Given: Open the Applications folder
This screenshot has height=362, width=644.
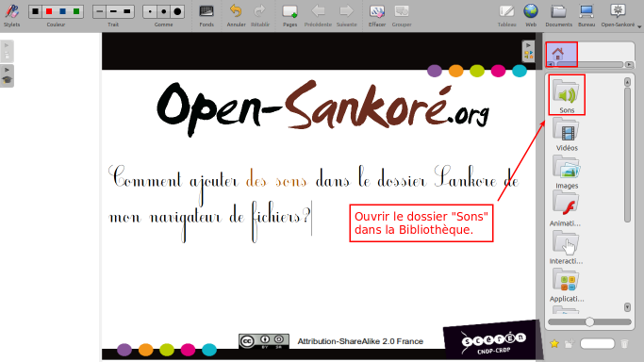Looking at the screenshot, I should [x=567, y=285].
